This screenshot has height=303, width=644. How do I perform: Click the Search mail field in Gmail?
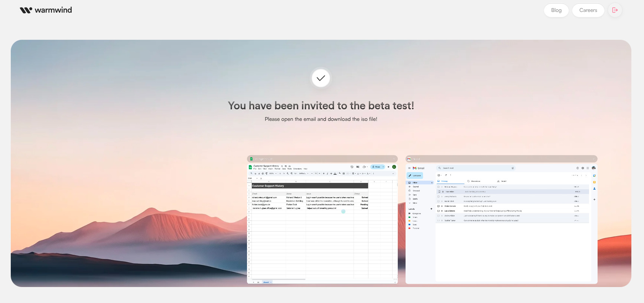(x=476, y=168)
